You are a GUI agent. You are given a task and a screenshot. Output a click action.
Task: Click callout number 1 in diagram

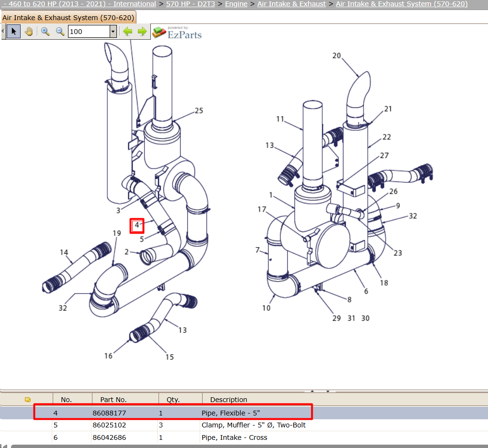271,195
